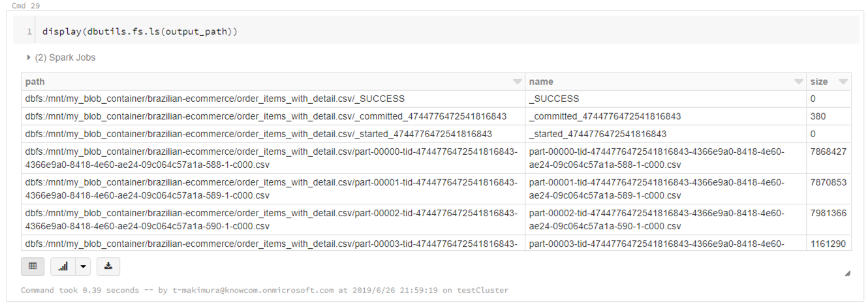Click the size column header
The width and height of the screenshot is (868, 305).
pyautogui.click(x=820, y=82)
